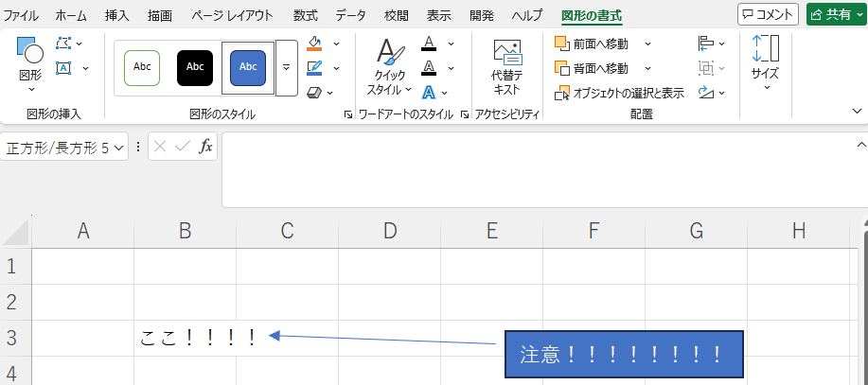Click 前面へ移動 bring forward
The image size is (868, 385).
coord(592,44)
